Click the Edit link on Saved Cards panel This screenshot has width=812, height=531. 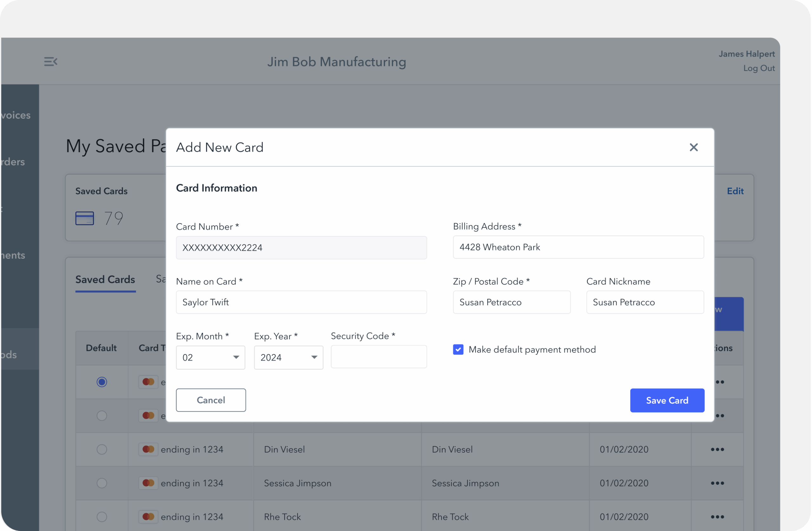pyautogui.click(x=736, y=191)
